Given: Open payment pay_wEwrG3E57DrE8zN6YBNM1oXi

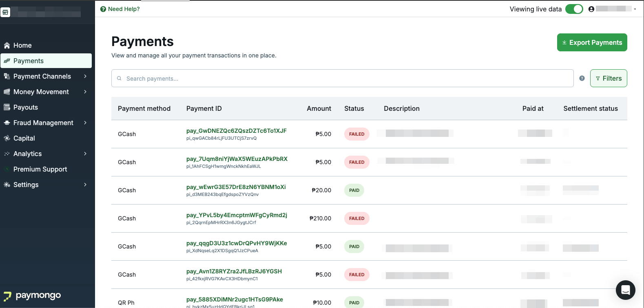Looking at the screenshot, I should click(236, 187).
